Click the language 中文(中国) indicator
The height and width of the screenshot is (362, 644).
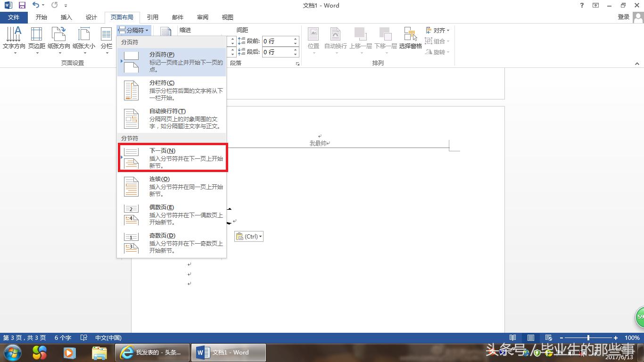[x=108, y=338]
